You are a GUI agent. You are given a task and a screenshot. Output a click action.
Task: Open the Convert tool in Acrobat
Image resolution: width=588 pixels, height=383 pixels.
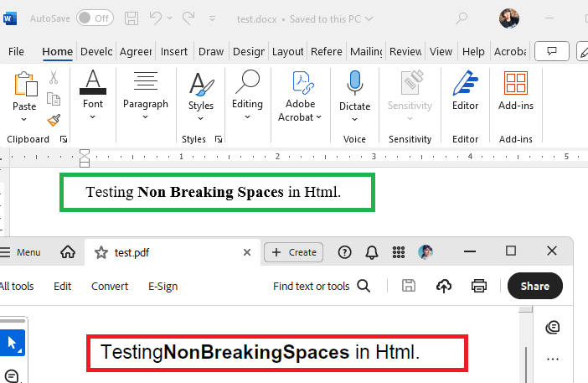point(110,287)
